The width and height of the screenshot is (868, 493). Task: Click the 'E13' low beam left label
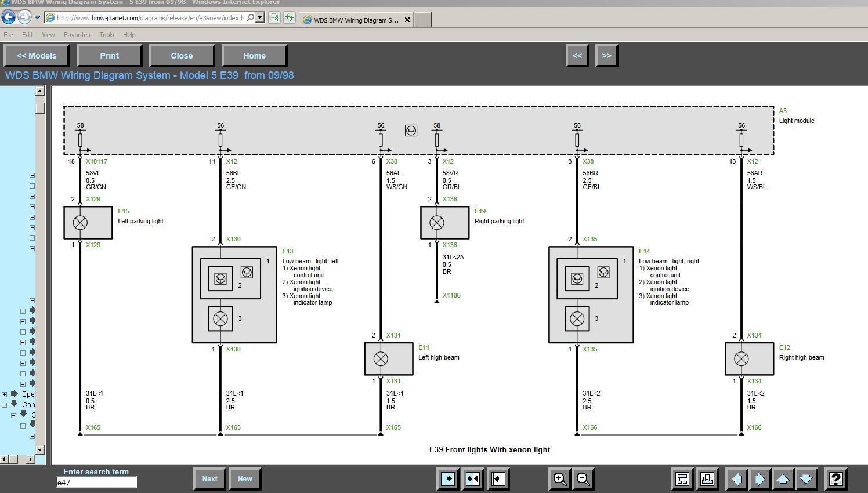click(288, 251)
